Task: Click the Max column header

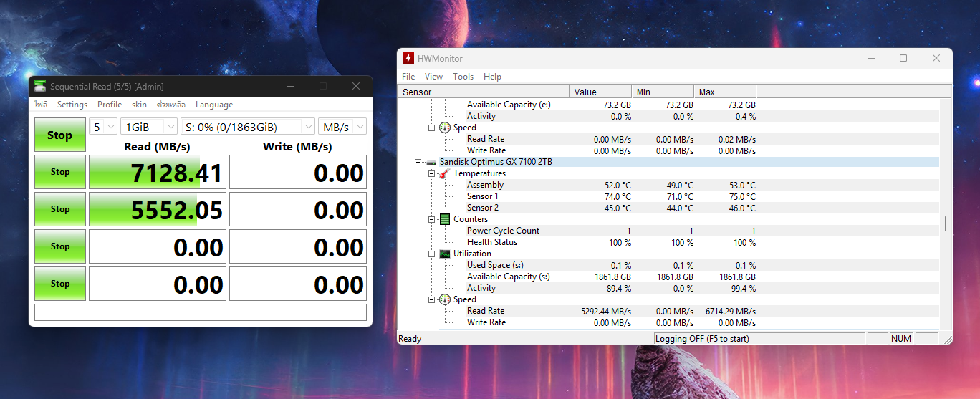Action: 725,92
